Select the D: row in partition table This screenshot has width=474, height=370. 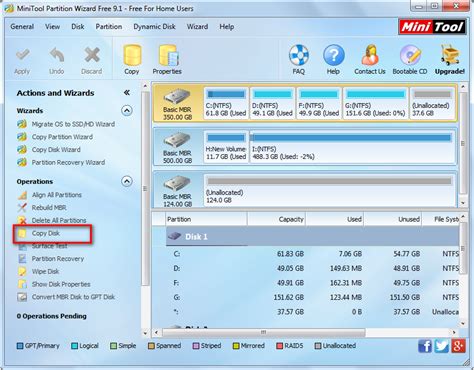coord(312,268)
